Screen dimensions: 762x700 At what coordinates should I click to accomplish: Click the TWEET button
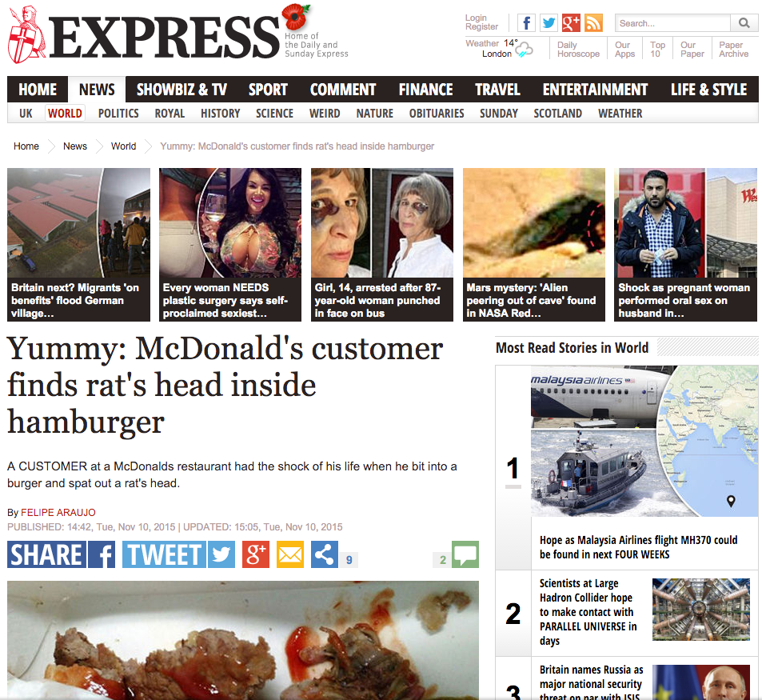pyautogui.click(x=178, y=554)
